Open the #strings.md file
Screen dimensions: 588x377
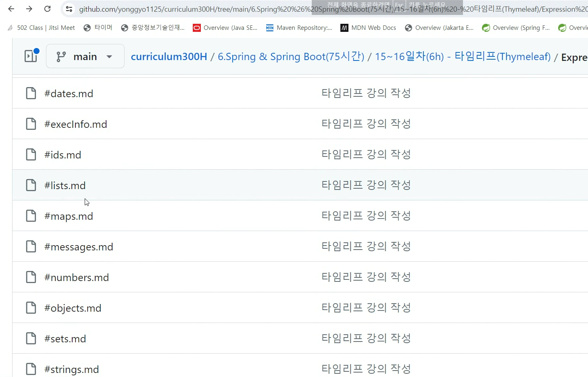(x=72, y=369)
